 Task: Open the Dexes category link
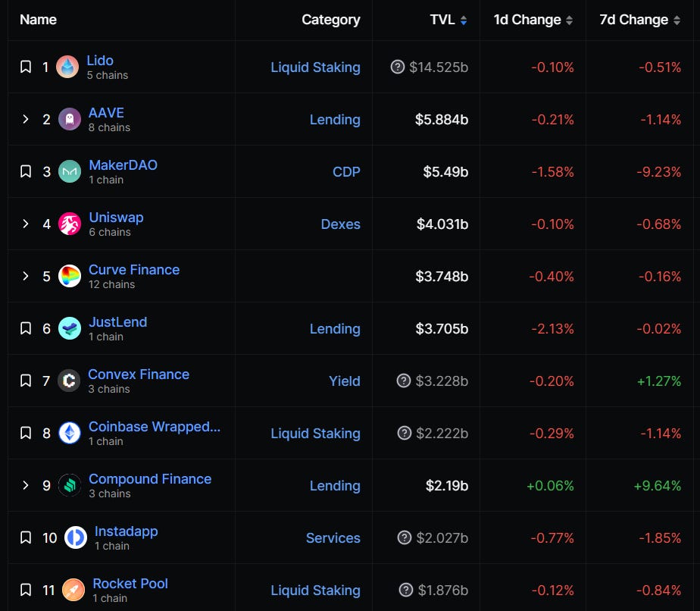coord(341,224)
